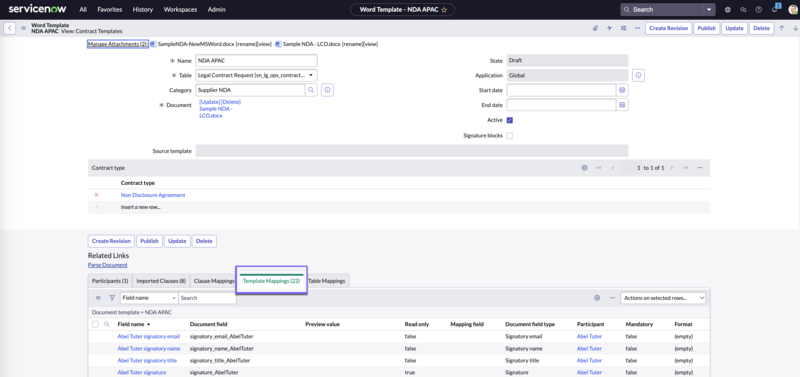Open the user profile avatar
This screenshot has height=377, width=800.
792,10
